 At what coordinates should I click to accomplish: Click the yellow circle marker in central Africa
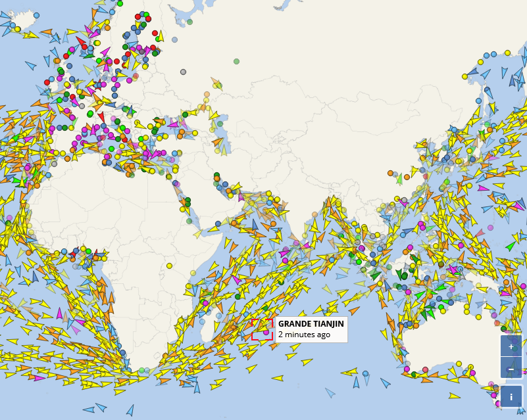(x=169, y=266)
